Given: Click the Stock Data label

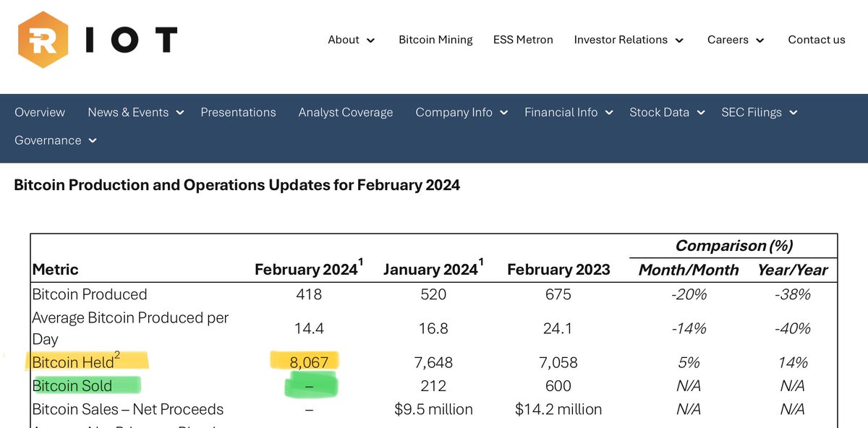Looking at the screenshot, I should tap(659, 112).
